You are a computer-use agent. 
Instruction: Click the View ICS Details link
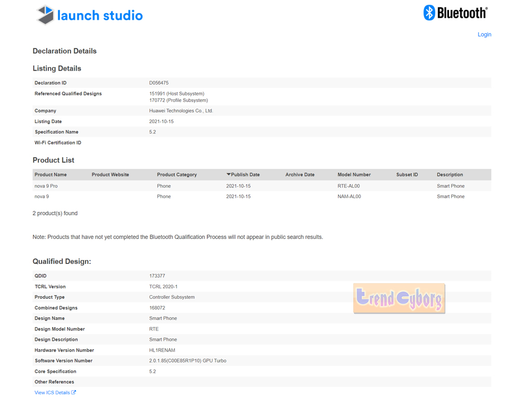coord(52,393)
